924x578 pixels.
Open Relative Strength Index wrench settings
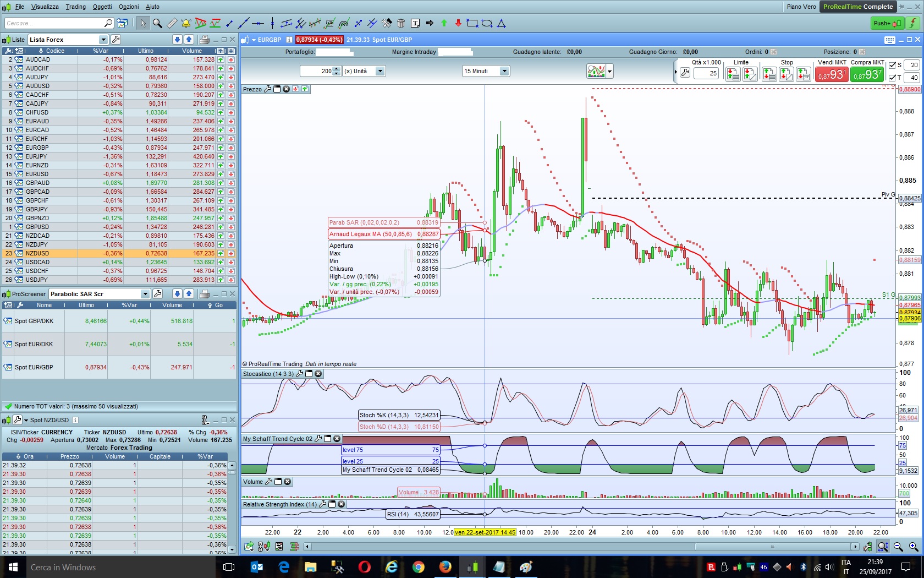[x=323, y=504]
